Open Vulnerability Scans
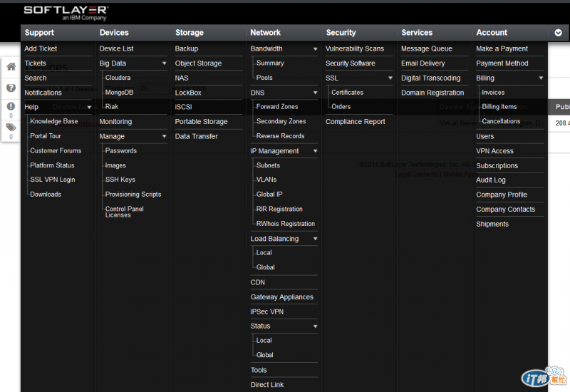 (355, 48)
